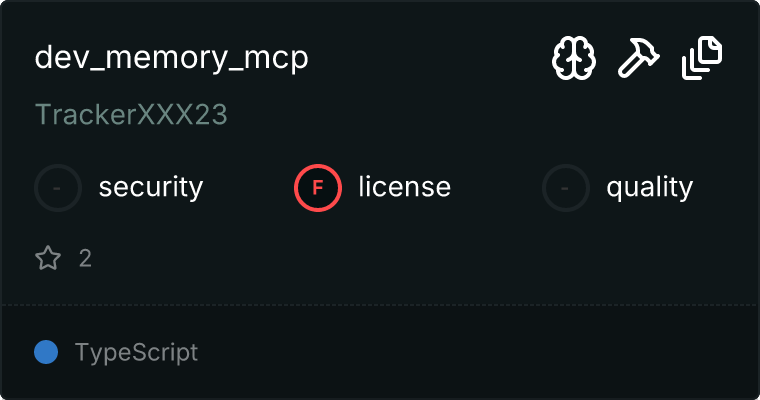Select the license label
Screen dimensions: 760x400
405,187
